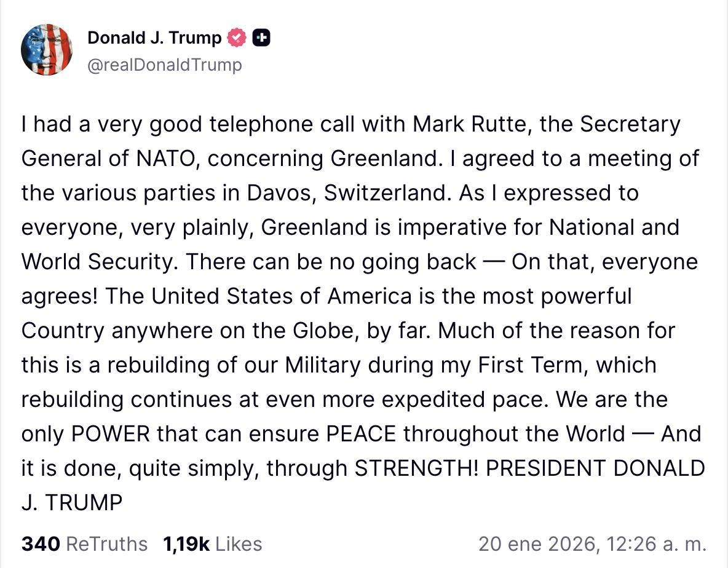View the 1,19k Likes list
This screenshot has height=568, width=728.
tap(212, 543)
